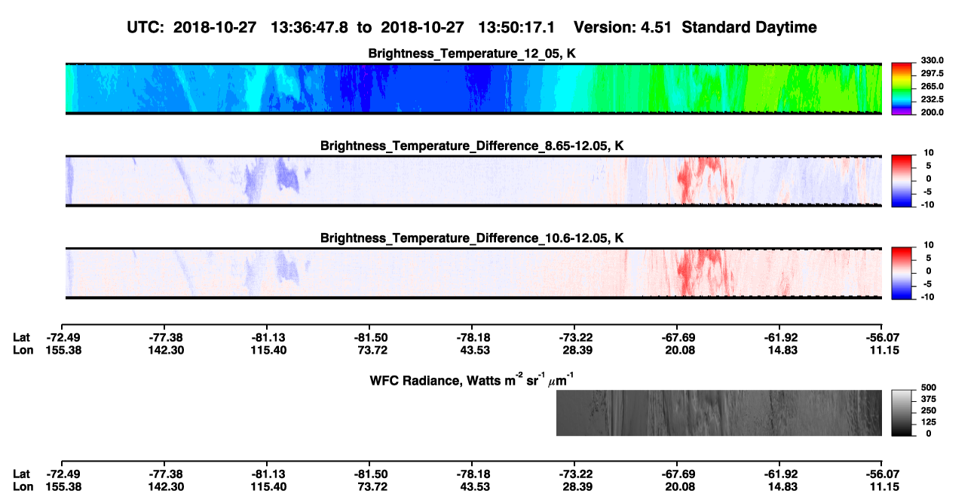Screen dimensions: 980x503
Task: Click the Brightness_Temperature_12_05 colorbar
Action: point(902,87)
